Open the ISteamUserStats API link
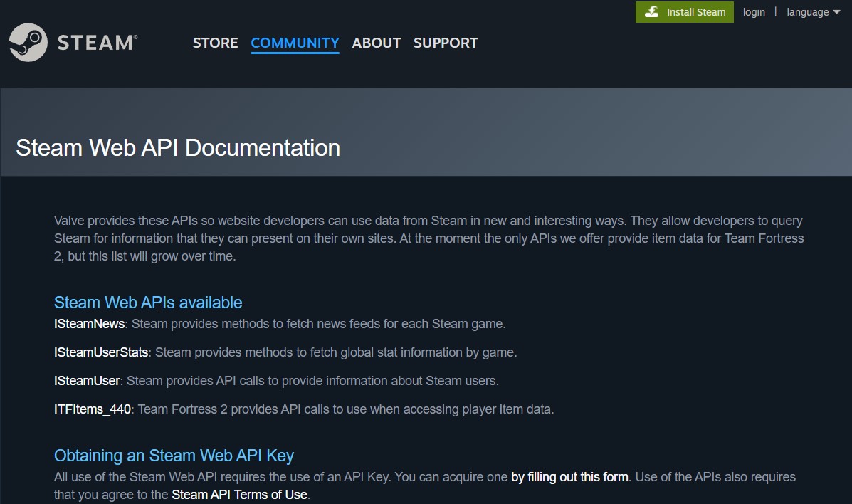The width and height of the screenshot is (852, 504). coord(101,352)
